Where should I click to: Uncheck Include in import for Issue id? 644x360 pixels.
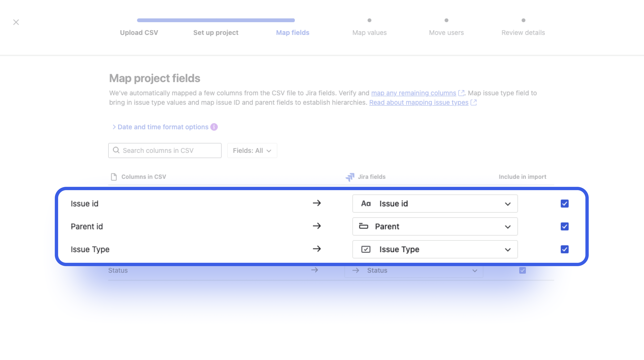564,203
